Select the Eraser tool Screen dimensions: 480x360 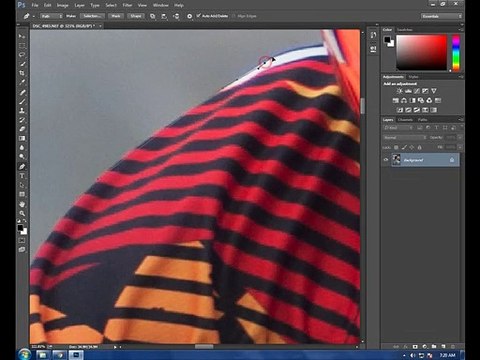point(22,129)
